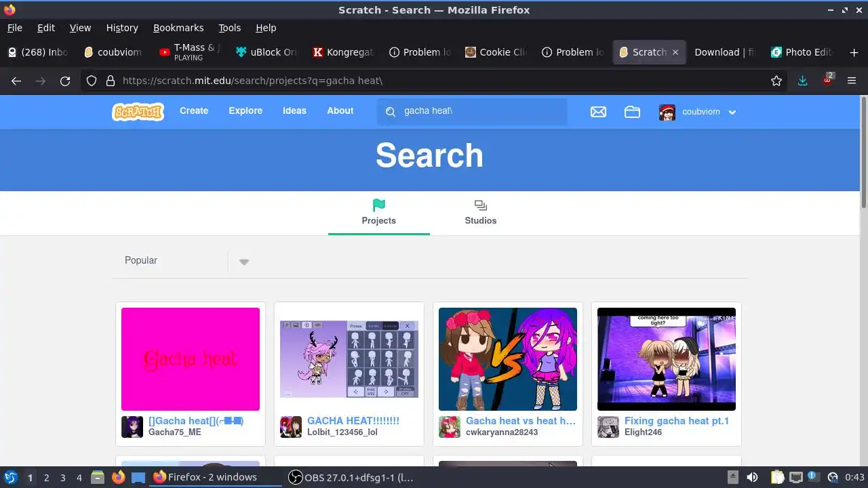This screenshot has width=868, height=488.
Task: Open the Firefox downloads arrow icon
Action: coord(803,81)
